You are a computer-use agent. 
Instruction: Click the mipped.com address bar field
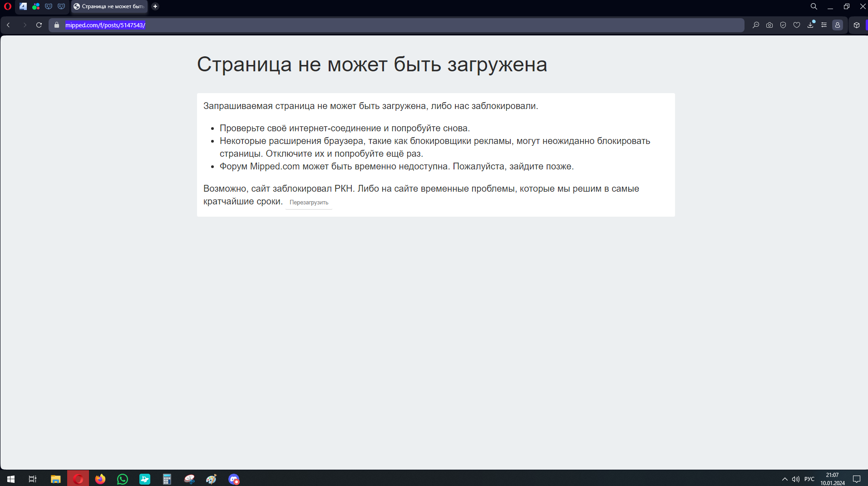tap(396, 25)
